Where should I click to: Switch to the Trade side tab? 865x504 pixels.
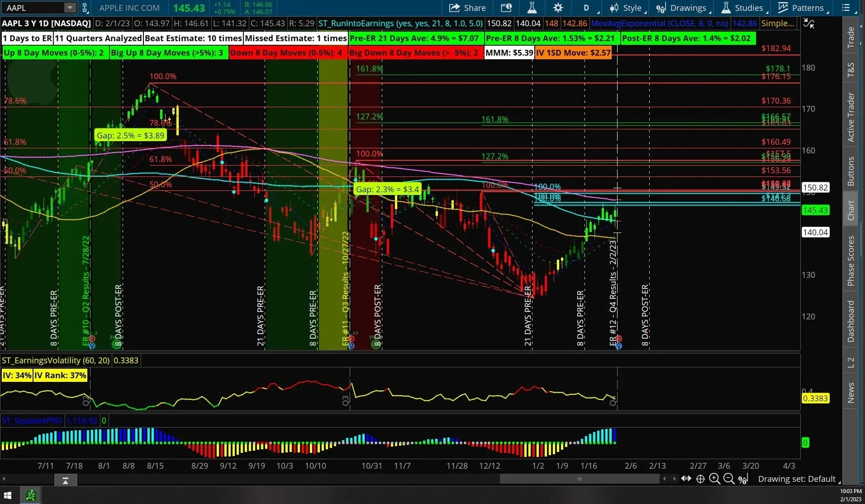pos(851,38)
